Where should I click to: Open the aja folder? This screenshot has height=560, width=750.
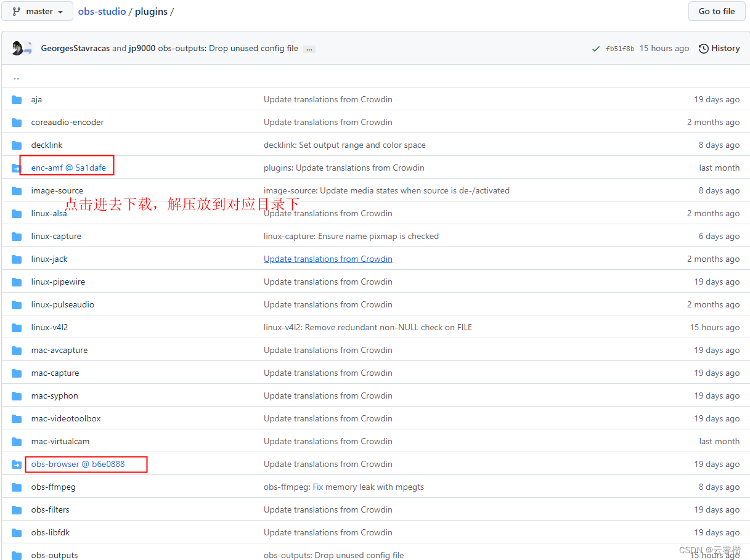[36, 100]
